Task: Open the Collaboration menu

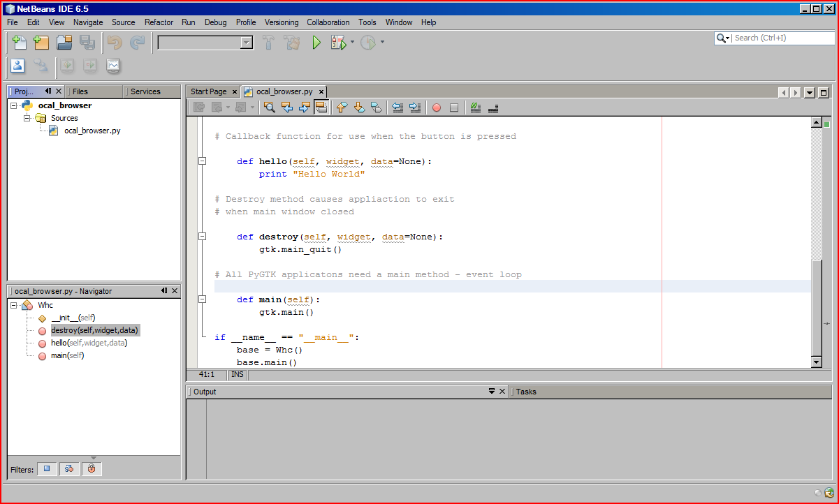Action: (328, 22)
